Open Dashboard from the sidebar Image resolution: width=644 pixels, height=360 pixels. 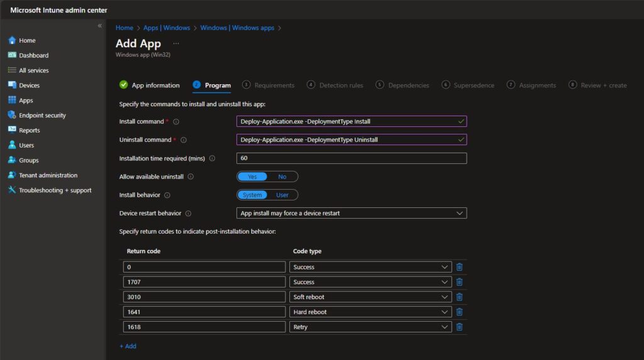point(28,55)
